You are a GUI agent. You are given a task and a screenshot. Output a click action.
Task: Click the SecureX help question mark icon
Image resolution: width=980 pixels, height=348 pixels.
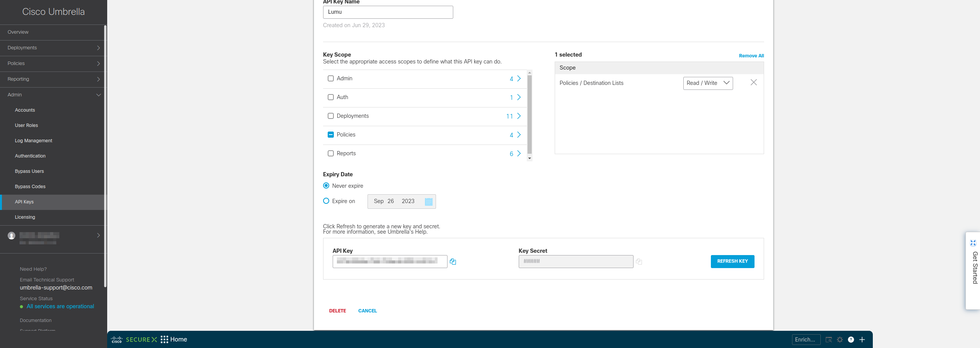851,340
